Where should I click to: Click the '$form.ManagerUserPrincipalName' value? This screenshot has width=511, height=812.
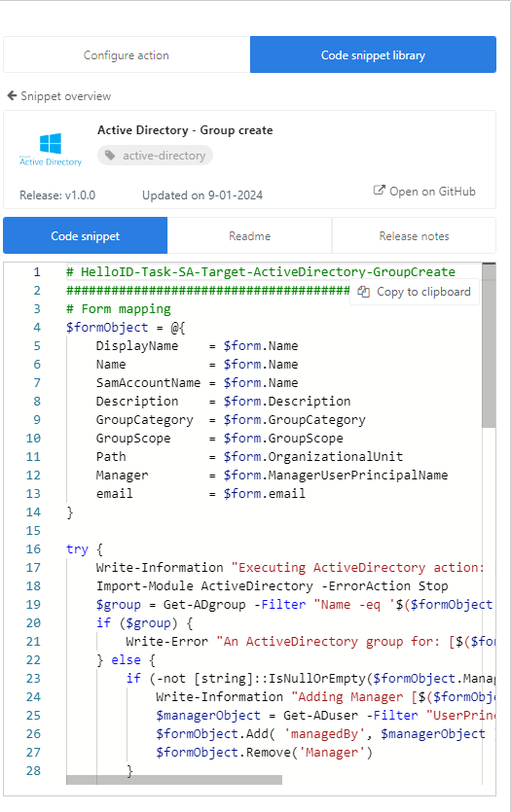[x=336, y=476]
